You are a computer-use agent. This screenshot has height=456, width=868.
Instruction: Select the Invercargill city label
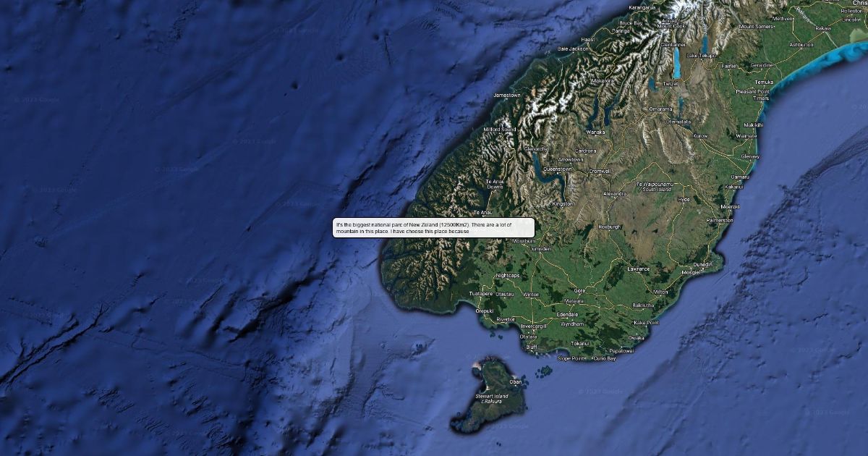534,326
